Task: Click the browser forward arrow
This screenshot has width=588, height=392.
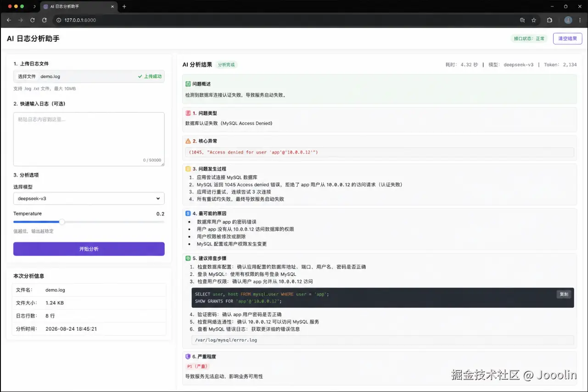Action: (21, 20)
